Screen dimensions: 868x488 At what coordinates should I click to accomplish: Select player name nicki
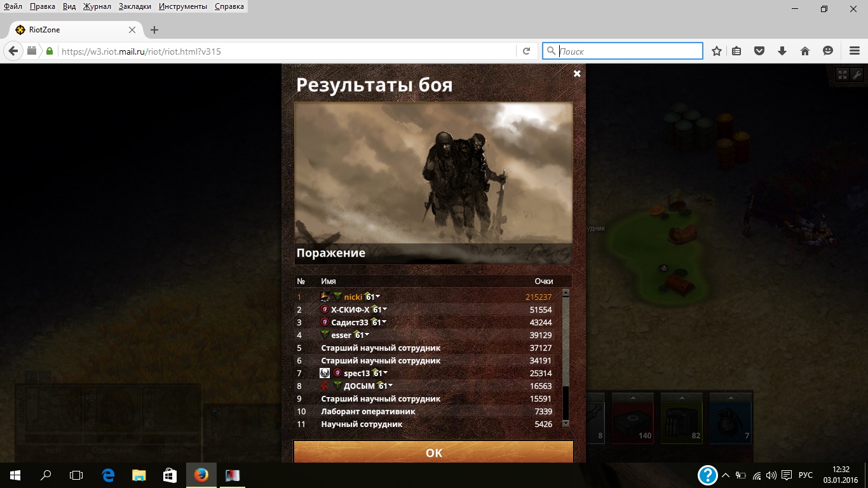pos(353,297)
